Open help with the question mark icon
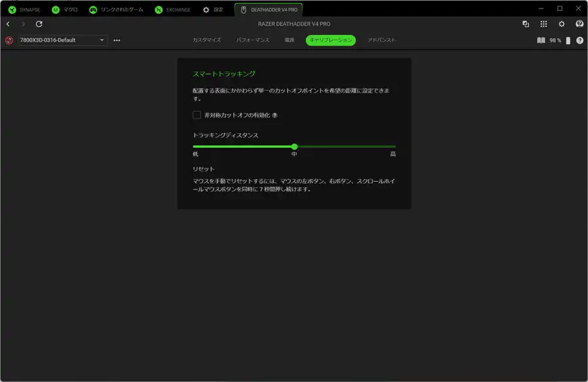Screen dimensions: 588x382 pos(580,40)
